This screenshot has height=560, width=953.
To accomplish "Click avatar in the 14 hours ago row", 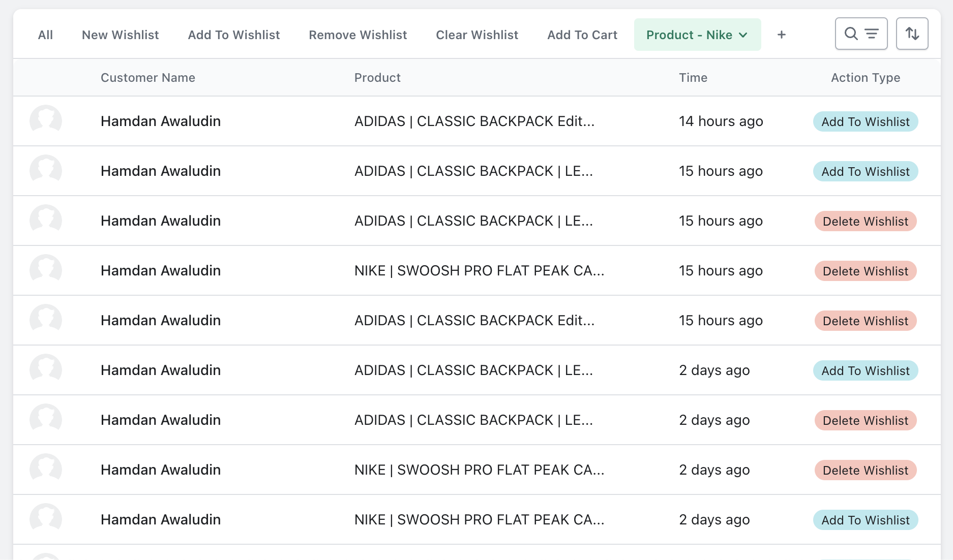I will coord(46,121).
